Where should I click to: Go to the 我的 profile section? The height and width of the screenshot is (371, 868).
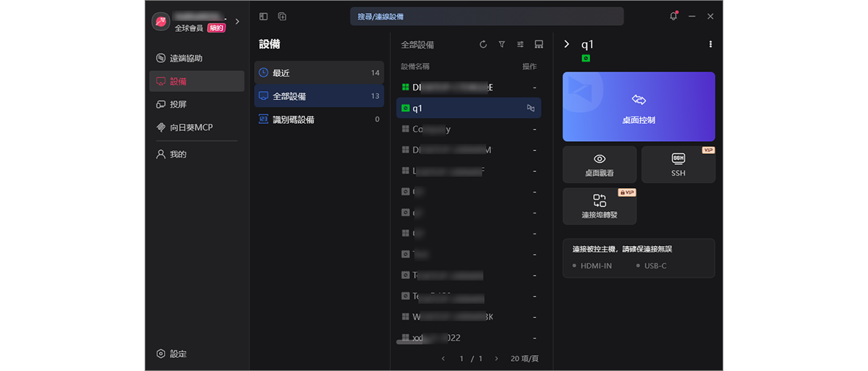[197, 154]
